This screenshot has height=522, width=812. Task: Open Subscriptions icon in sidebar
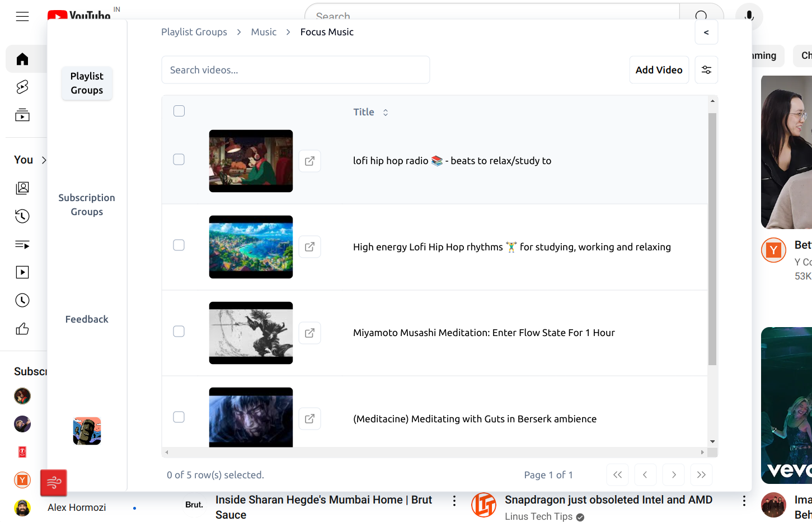coord(22,115)
